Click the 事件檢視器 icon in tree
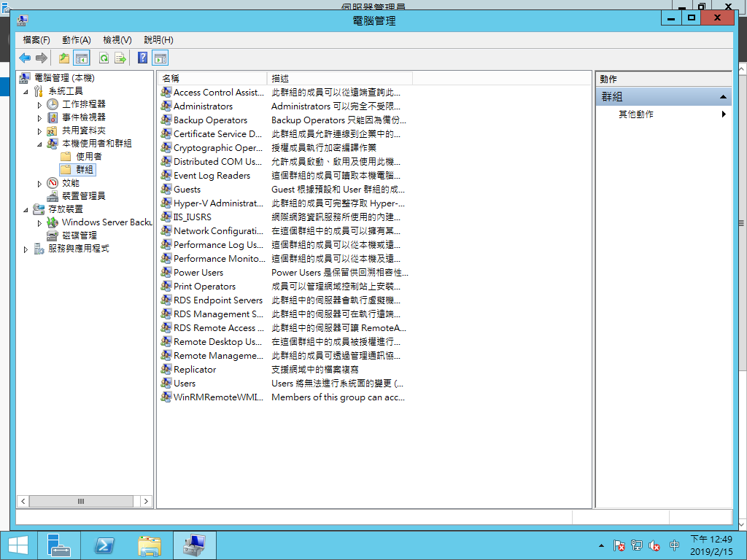 click(53, 117)
